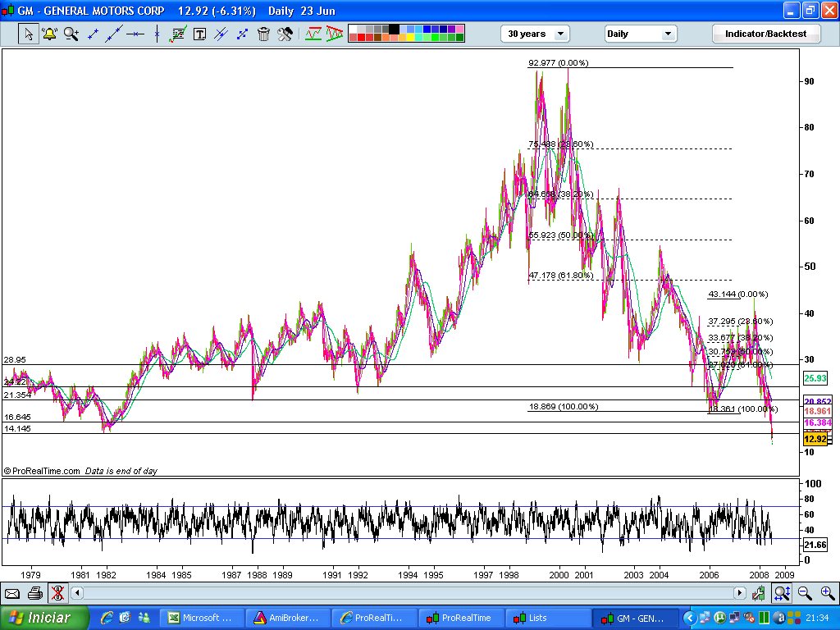
Task: Open the Daily timeframe dropdown
Action: click(640, 34)
